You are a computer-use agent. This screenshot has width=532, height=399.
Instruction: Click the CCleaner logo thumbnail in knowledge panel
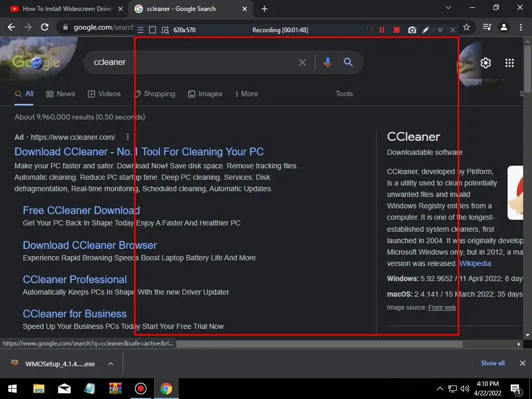tap(515, 193)
